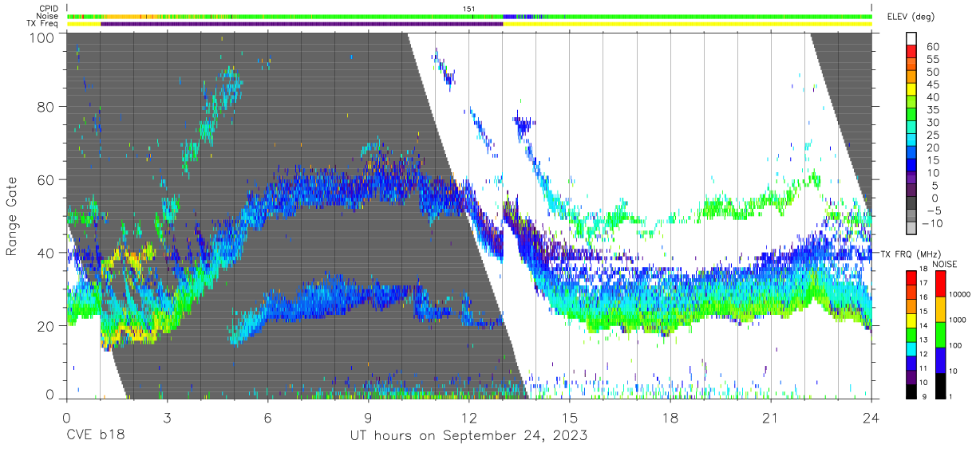Click the 1 label on NOISE legend
The width and height of the screenshot is (980, 452).
pyautogui.click(x=951, y=397)
